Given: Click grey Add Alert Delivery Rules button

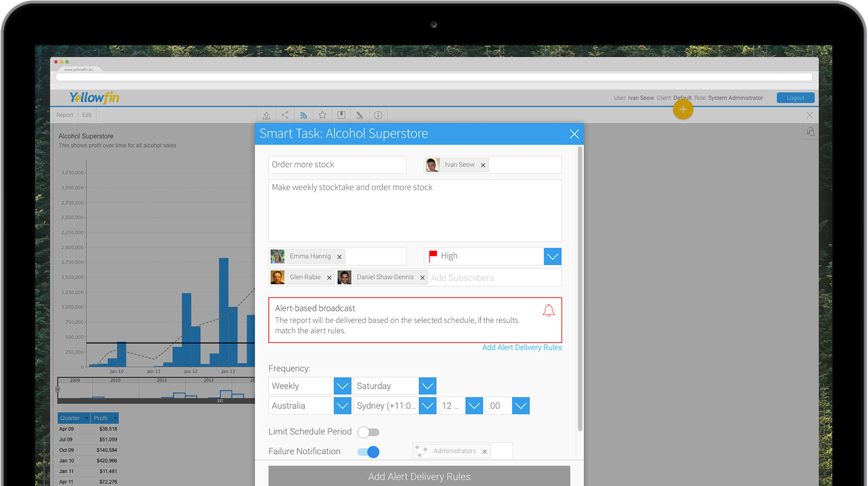Looking at the screenshot, I should click(419, 476).
